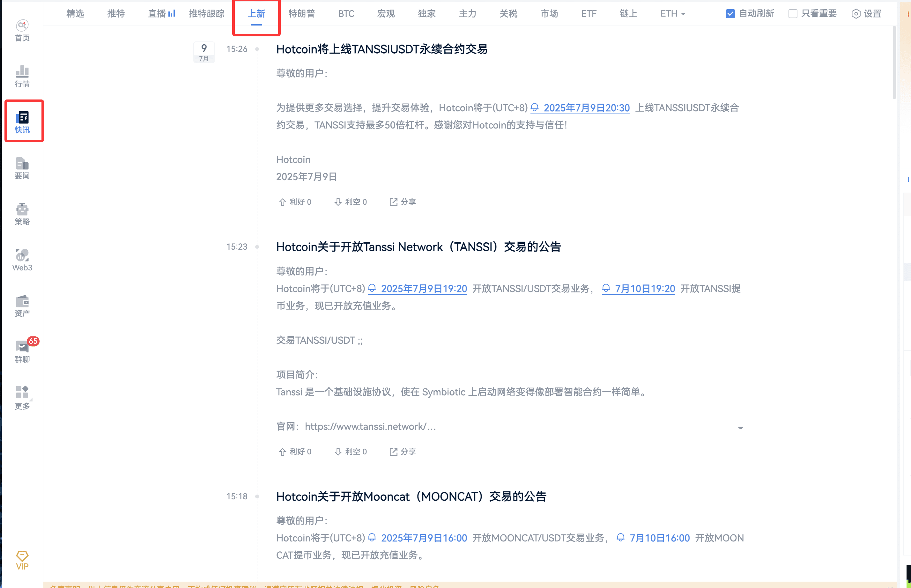The height and width of the screenshot is (588, 911).
Task: Click the news feed vertical scrollbar
Action: point(894,63)
